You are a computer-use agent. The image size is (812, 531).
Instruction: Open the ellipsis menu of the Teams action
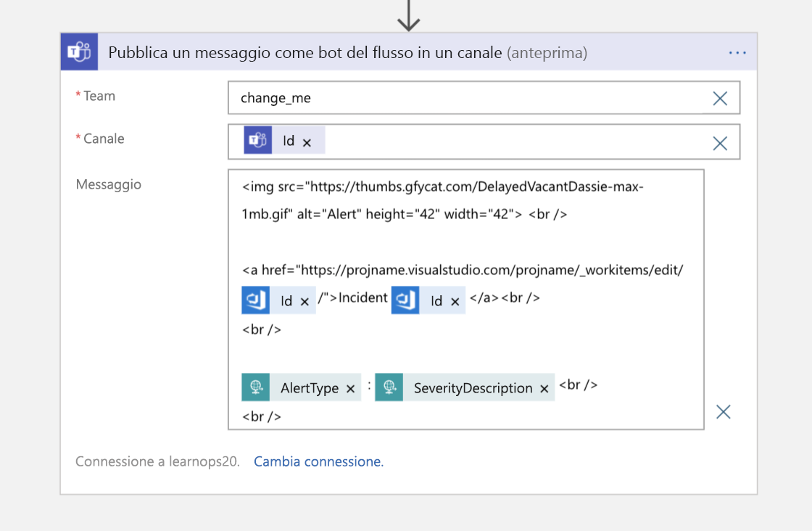coord(738,52)
